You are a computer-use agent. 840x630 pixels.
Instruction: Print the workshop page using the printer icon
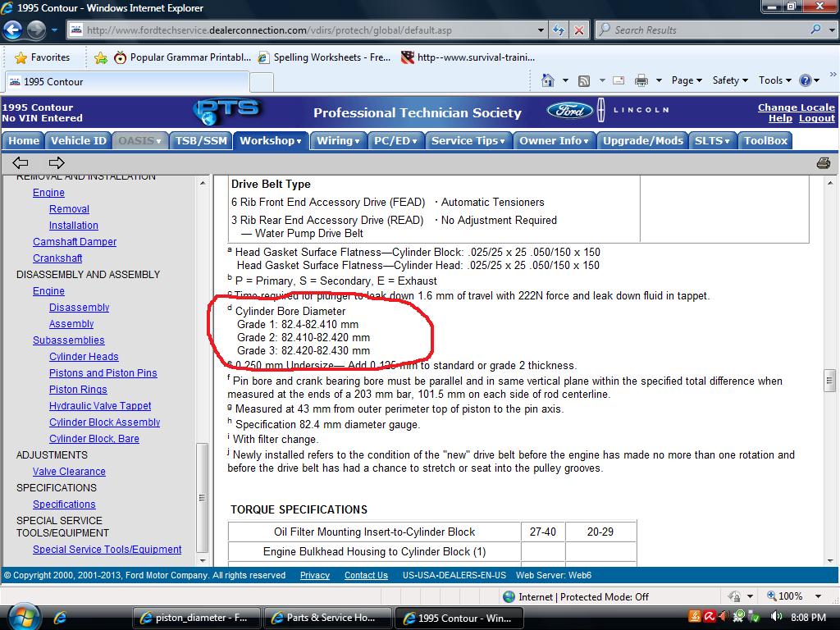pos(824,163)
